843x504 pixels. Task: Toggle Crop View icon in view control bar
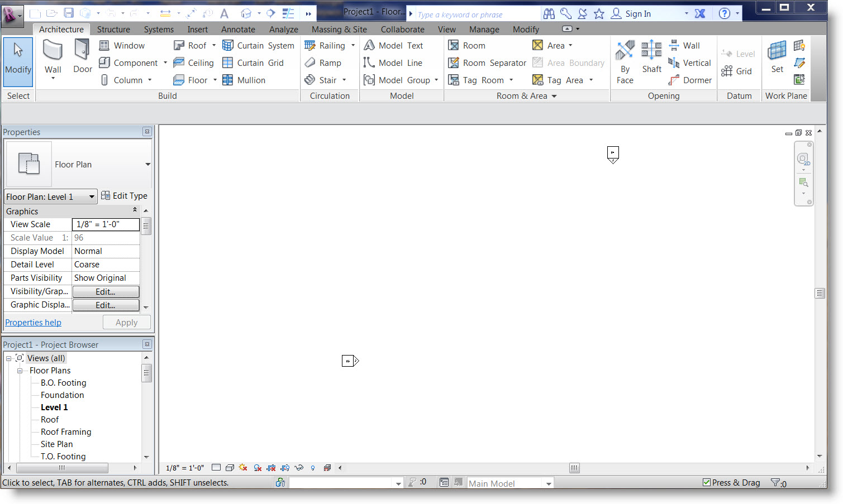point(272,468)
